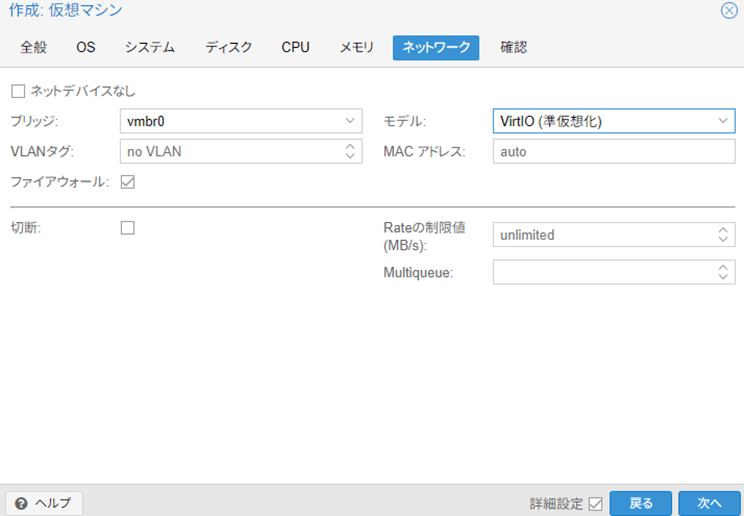744x516 pixels.
Task: Increase Multiqueue value with up arrow
Action: 723,267
